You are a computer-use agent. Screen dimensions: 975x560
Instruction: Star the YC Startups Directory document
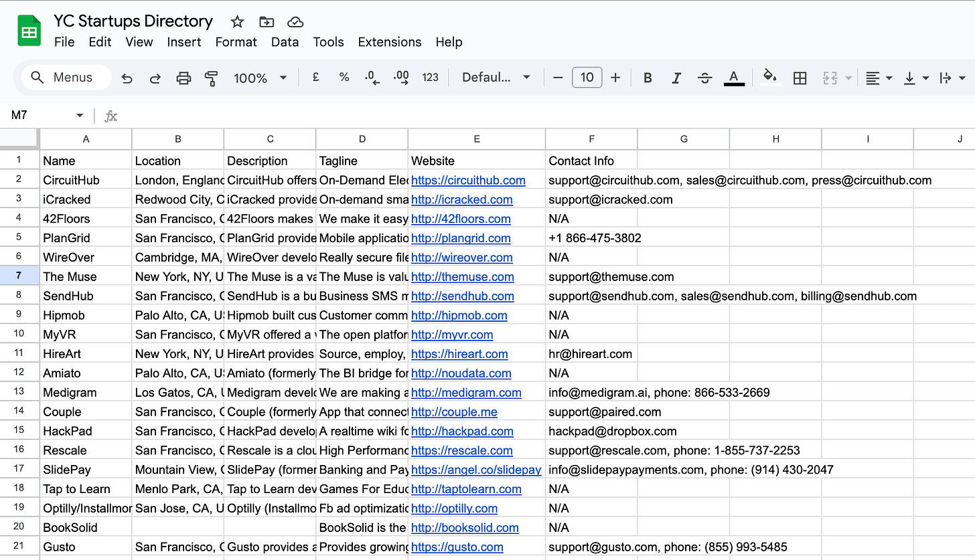click(237, 22)
